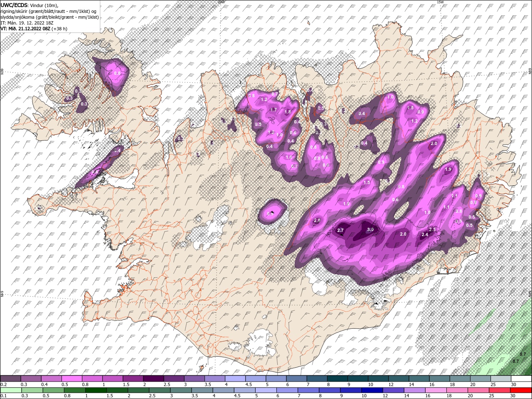Select the snow legend swatch labeled 14

click(419, 379)
